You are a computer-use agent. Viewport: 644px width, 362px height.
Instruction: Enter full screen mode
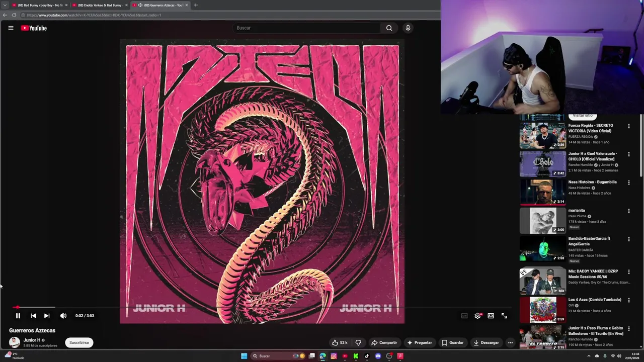click(504, 316)
